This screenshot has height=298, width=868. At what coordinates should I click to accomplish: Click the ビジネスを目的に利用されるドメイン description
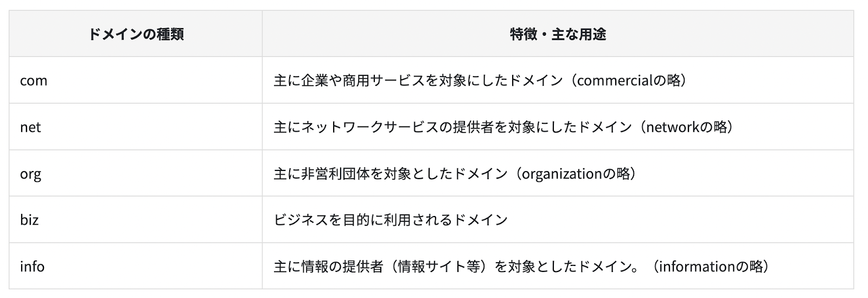click(x=391, y=220)
